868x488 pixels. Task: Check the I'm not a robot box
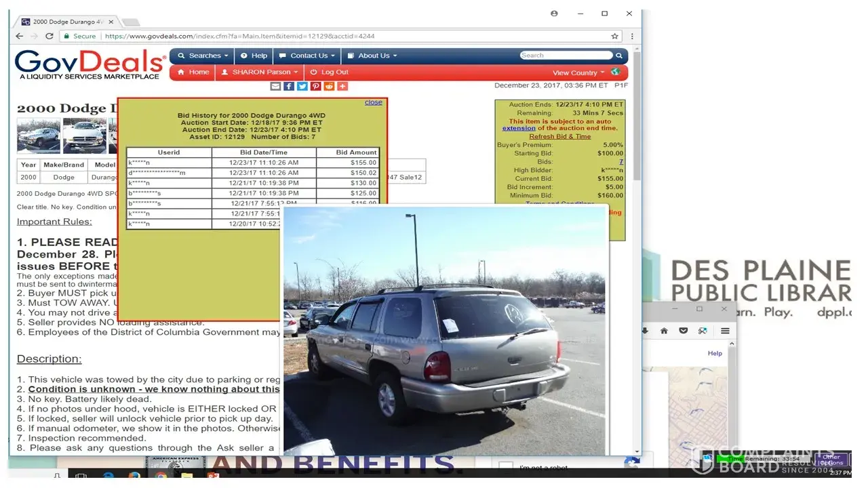coord(506,467)
